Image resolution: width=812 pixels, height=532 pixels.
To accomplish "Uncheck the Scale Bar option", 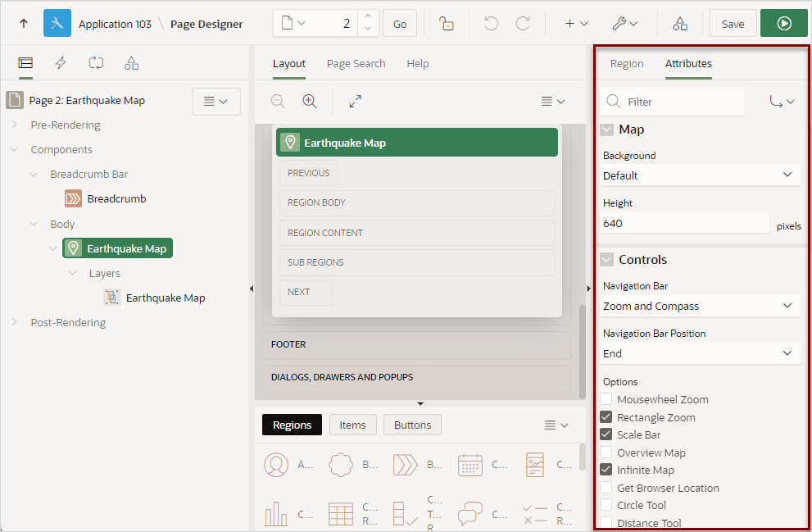I will click(x=606, y=434).
